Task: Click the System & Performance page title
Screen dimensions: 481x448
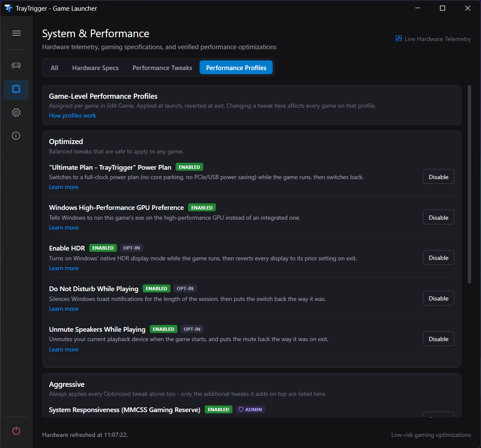Action: 96,33
